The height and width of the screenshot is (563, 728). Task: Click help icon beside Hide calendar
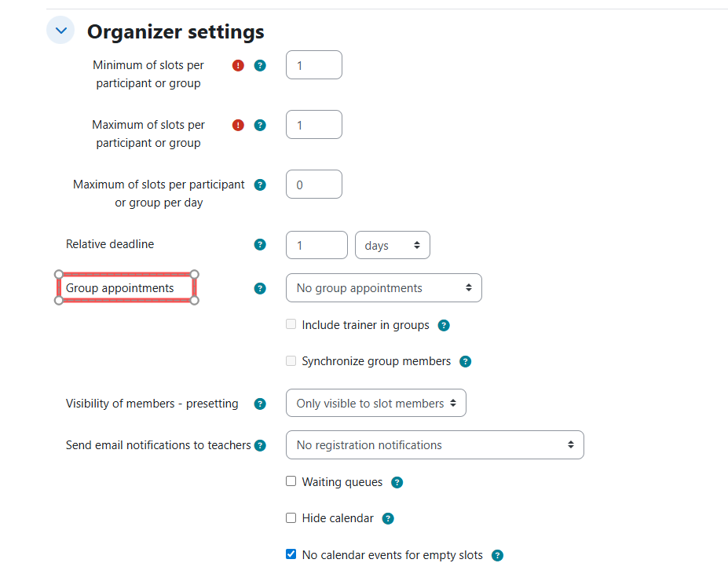(x=387, y=518)
